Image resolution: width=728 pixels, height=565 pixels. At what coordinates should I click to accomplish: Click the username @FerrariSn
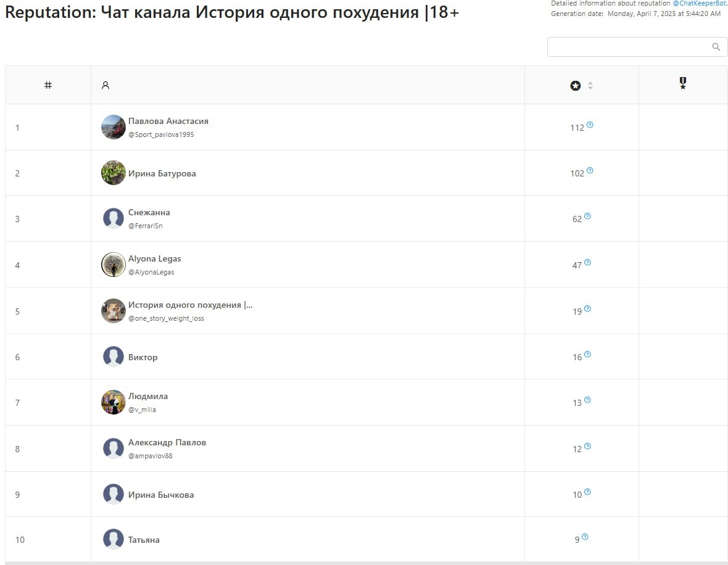(x=146, y=226)
